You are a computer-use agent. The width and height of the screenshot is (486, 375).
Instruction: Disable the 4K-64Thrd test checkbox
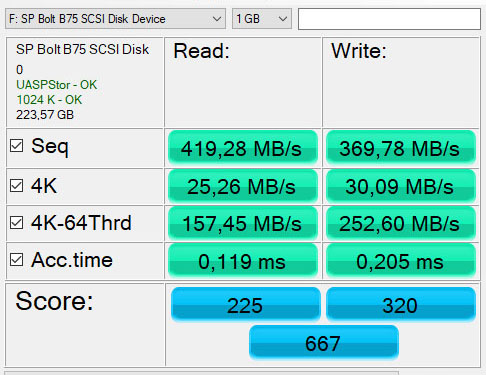point(16,223)
